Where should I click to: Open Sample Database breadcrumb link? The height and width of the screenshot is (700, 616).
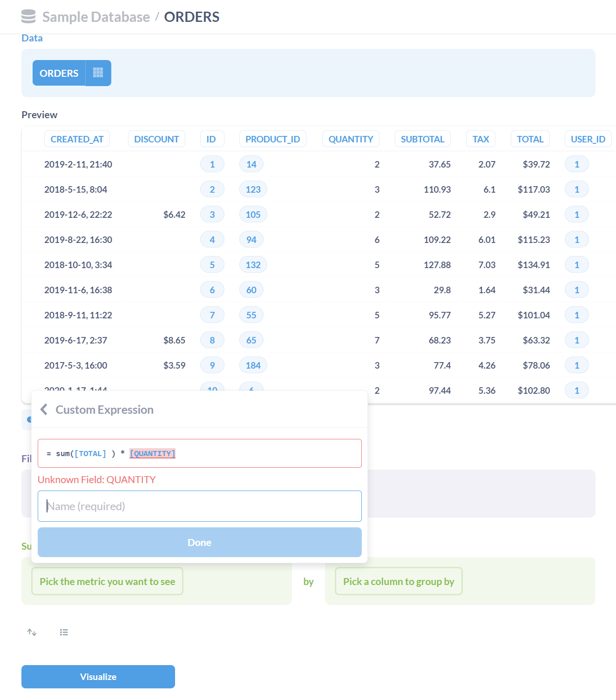click(96, 17)
